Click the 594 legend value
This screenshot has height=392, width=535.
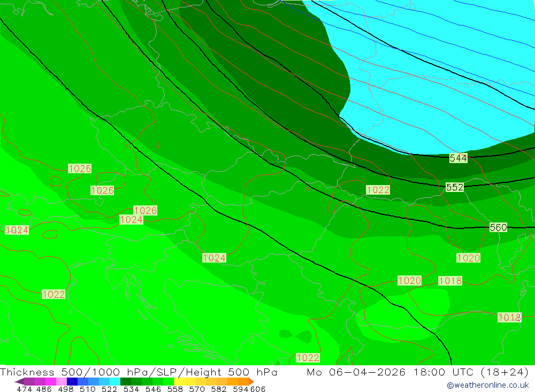point(241,389)
